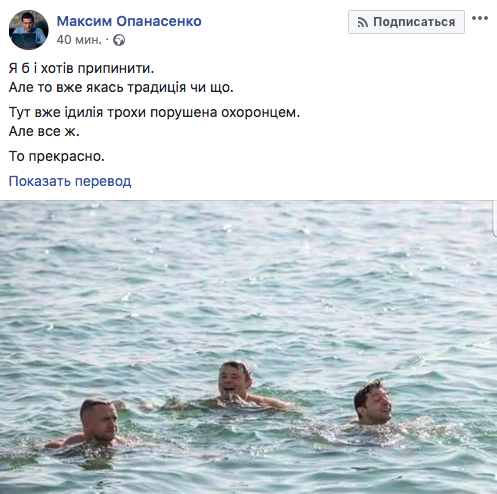Image resolution: width=497 pixels, height=494 pixels.
Task: Open Максим Опанасенко's profile avatar
Action: (28, 30)
